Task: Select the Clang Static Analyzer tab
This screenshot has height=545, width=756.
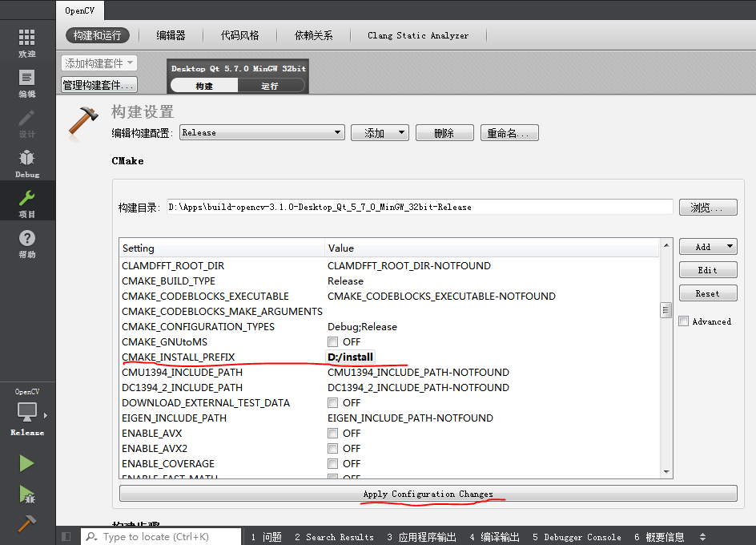Action: 417,35
